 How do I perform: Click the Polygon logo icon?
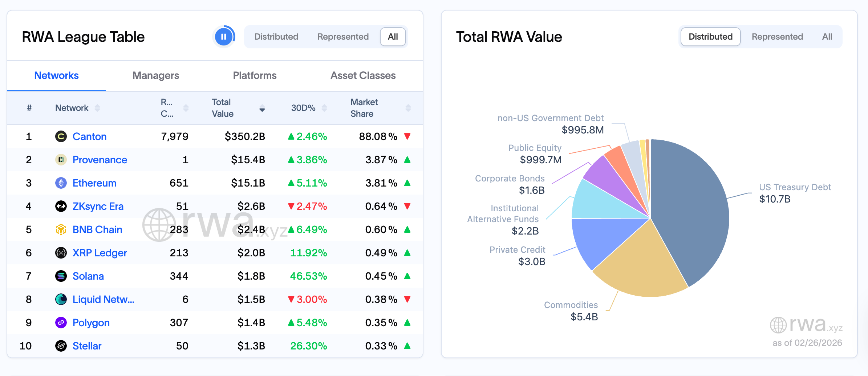coord(61,323)
